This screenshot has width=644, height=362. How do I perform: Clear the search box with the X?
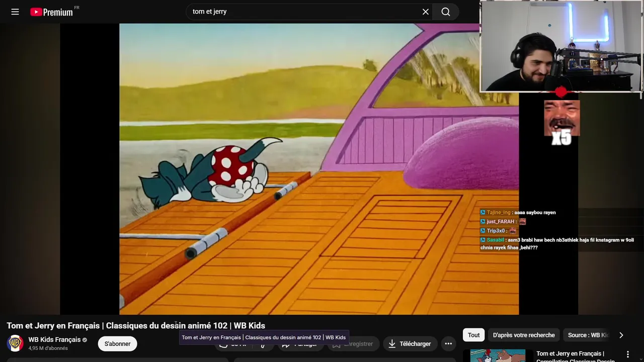pos(426,12)
